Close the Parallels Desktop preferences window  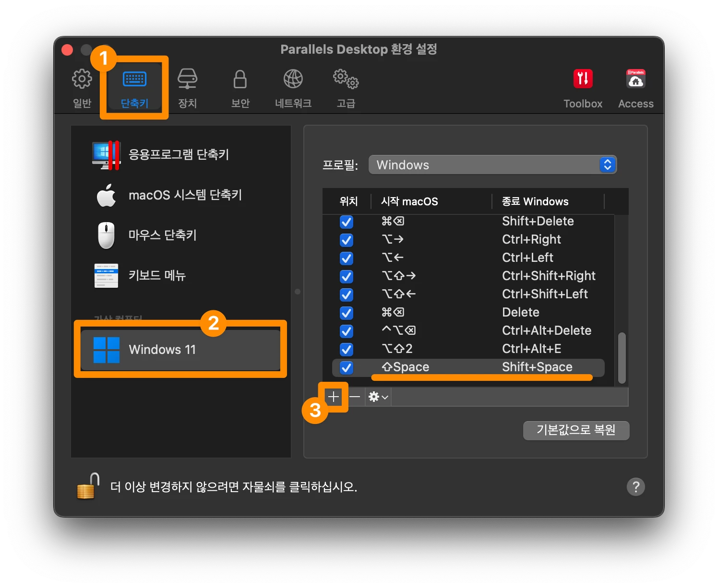click(67, 49)
